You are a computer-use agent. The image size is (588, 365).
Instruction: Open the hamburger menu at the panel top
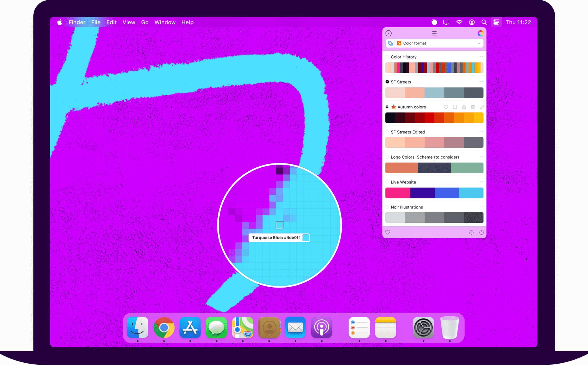pyautogui.click(x=434, y=33)
